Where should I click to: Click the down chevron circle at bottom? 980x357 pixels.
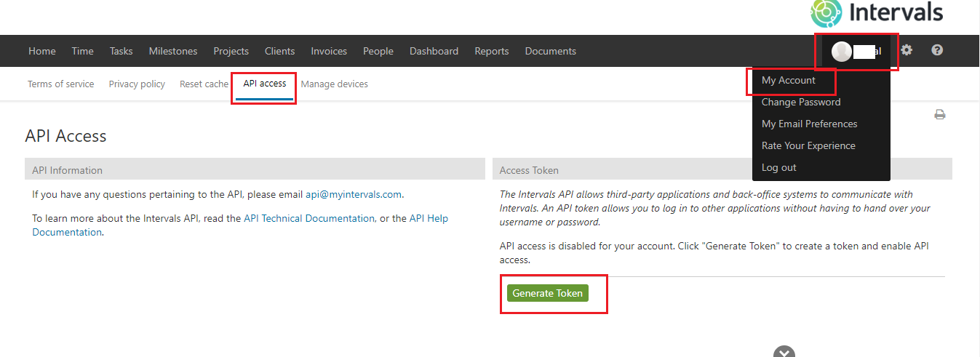click(784, 352)
